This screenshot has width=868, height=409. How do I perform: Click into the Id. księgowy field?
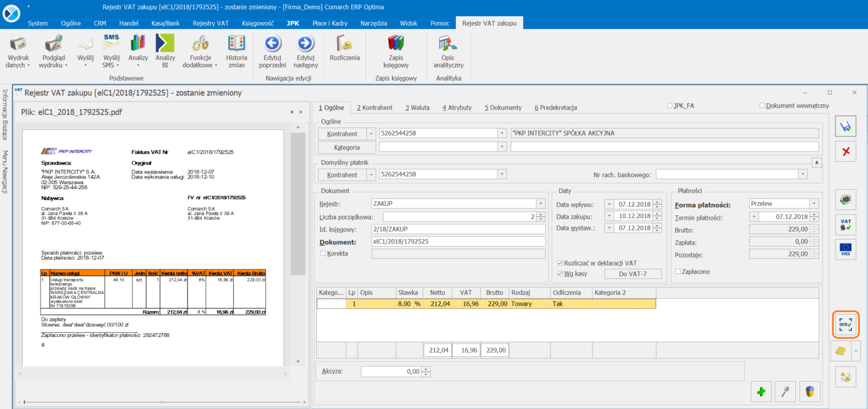(x=459, y=229)
